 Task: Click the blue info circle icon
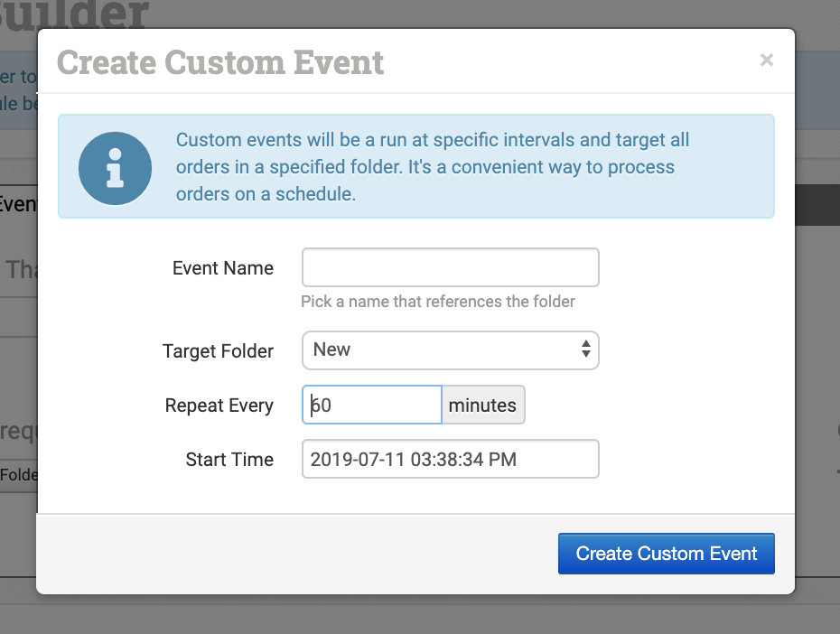pyautogui.click(x=115, y=167)
